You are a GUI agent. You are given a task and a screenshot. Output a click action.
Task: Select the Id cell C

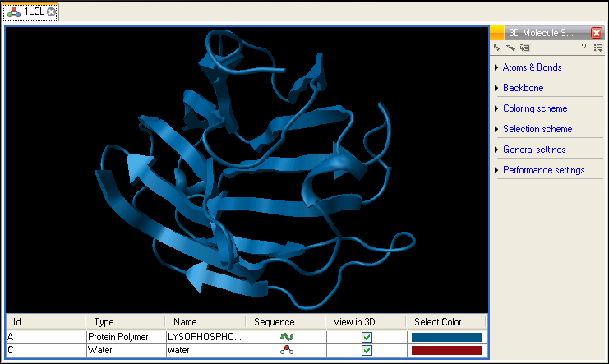(46, 350)
